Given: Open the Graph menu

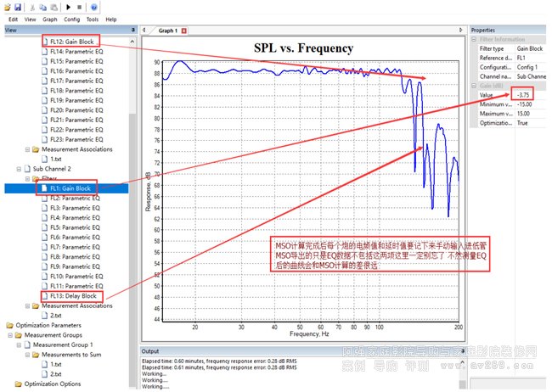Looking at the screenshot, I should click(x=50, y=19).
